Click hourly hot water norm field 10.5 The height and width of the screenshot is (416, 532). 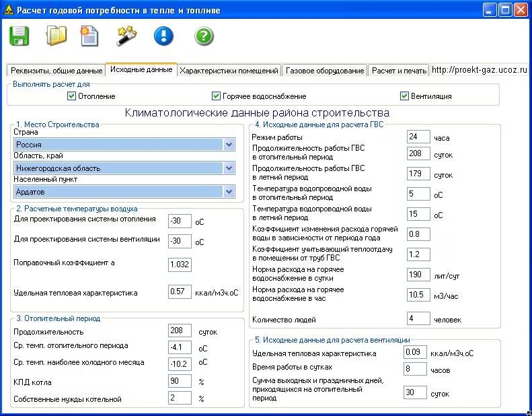(418, 295)
